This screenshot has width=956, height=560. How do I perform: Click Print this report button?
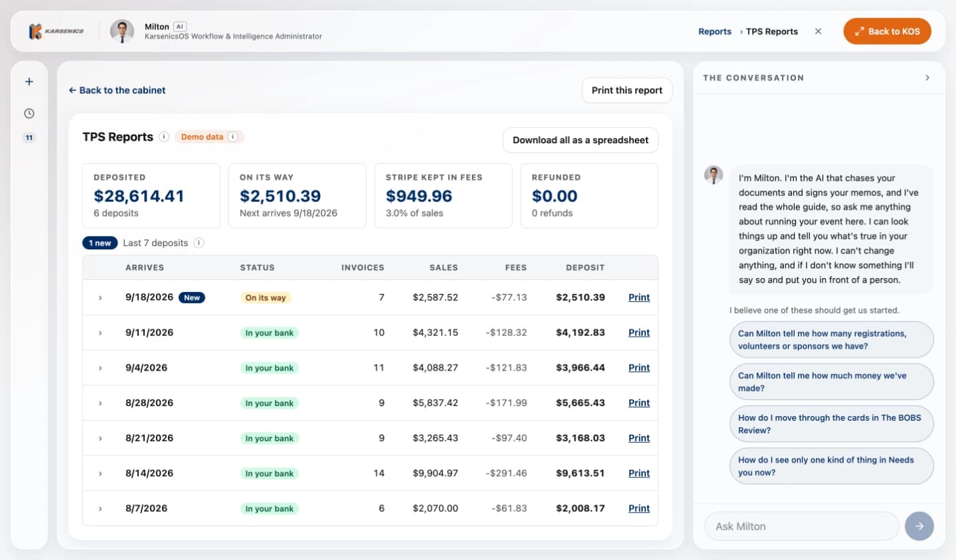[x=627, y=90]
